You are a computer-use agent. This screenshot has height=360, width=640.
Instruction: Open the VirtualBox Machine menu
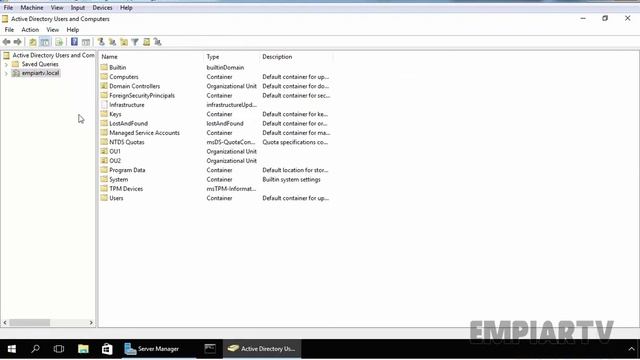tap(32, 8)
